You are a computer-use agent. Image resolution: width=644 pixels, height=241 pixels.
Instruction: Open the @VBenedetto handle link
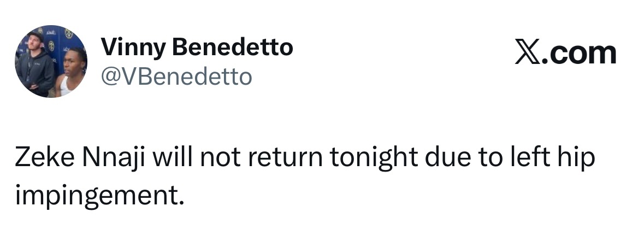(x=176, y=77)
